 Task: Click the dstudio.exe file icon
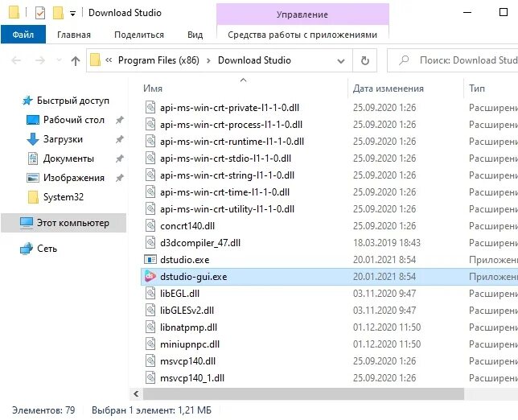click(x=150, y=260)
